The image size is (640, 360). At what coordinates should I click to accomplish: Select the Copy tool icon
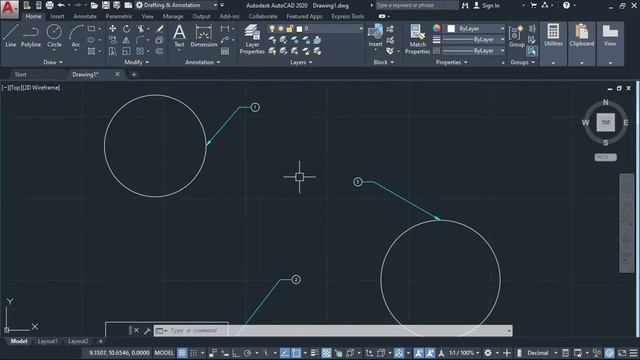112,40
